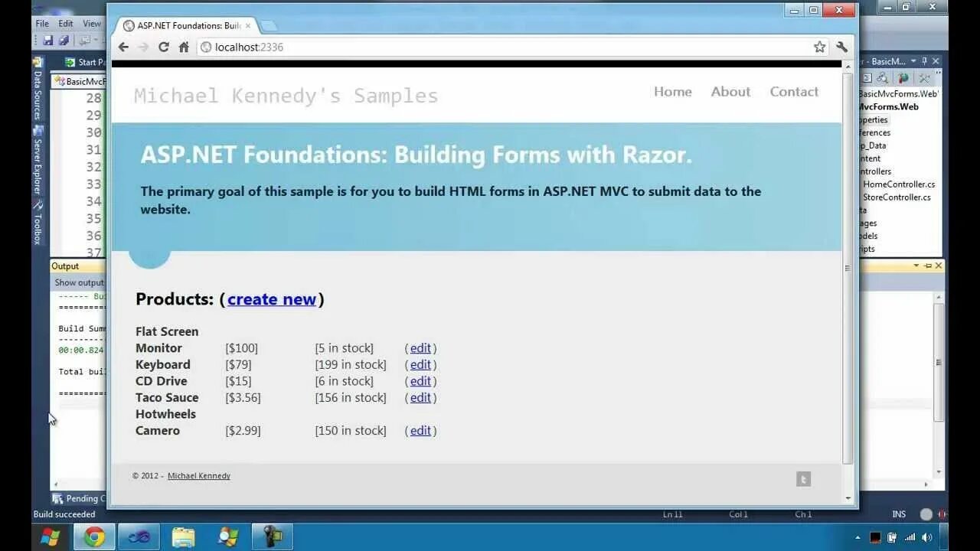The height and width of the screenshot is (551, 980).
Task: Click Visual Studio icon in taskbar
Action: pyautogui.click(x=139, y=537)
